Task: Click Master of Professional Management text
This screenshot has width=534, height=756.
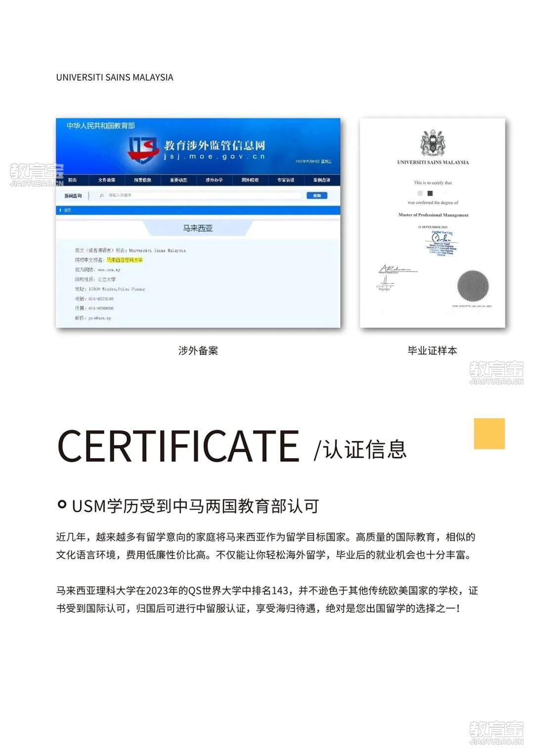Action: tap(433, 215)
